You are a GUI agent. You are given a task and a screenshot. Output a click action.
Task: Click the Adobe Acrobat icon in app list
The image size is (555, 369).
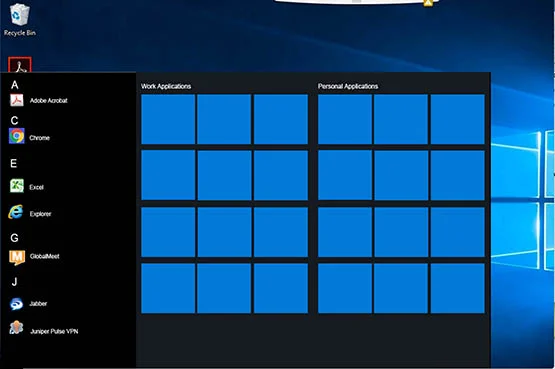point(17,100)
